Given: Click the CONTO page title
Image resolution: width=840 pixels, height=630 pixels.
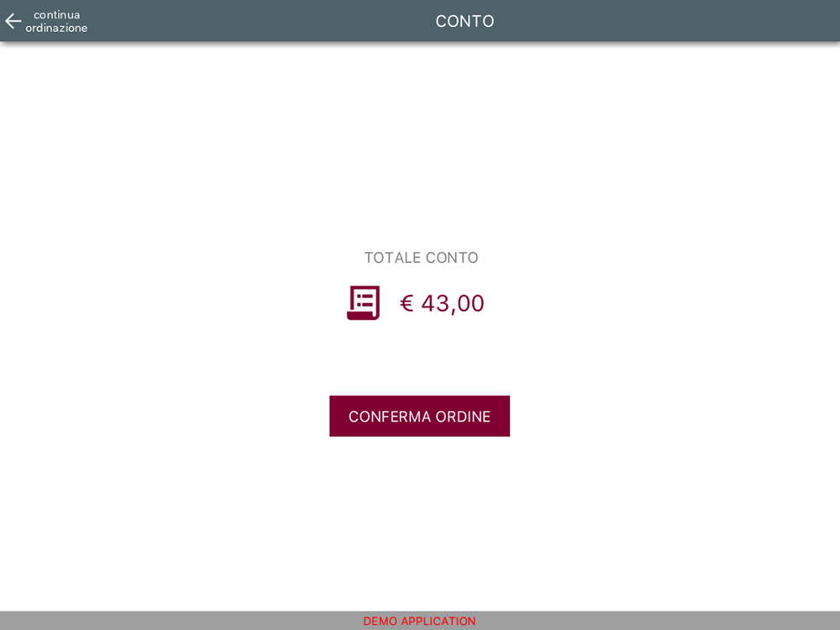Looking at the screenshot, I should coord(465,21).
